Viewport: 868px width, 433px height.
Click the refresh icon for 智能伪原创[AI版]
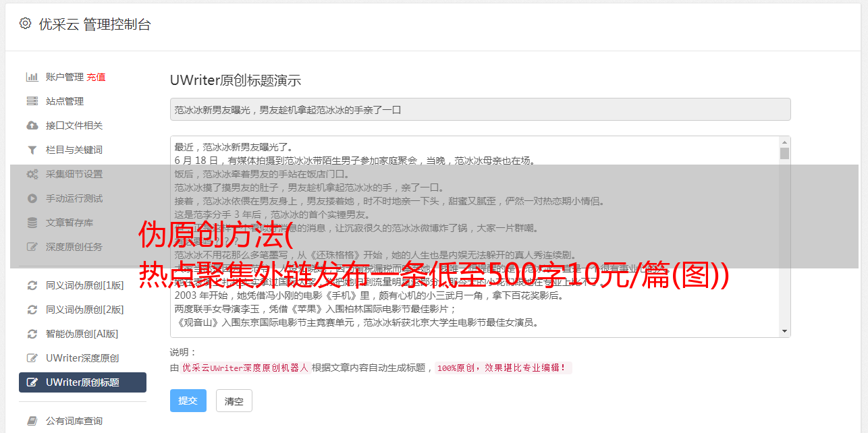32,334
